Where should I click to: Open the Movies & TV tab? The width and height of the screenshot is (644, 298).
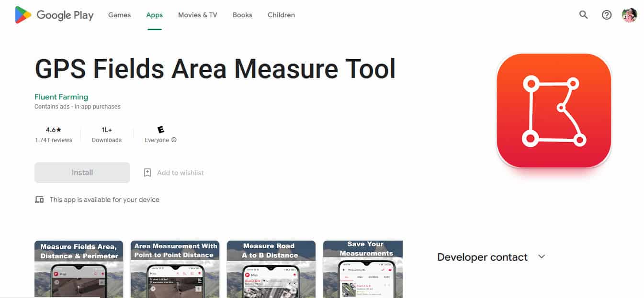(x=197, y=15)
